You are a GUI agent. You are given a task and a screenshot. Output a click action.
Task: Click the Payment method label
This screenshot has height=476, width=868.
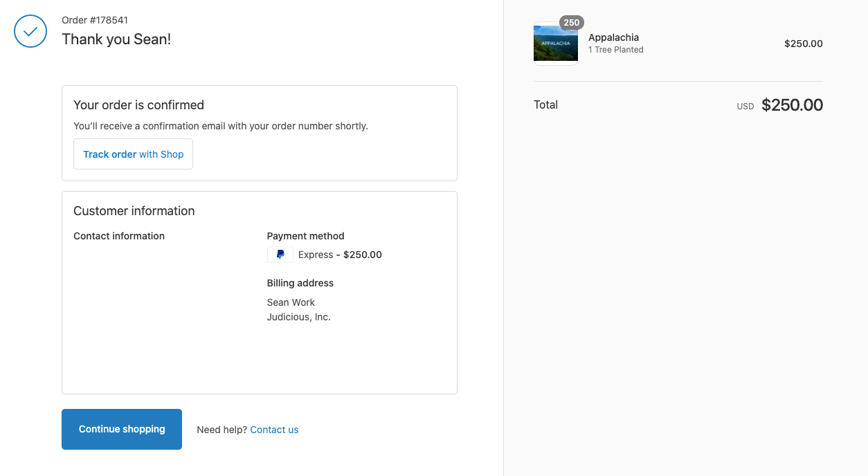[305, 236]
